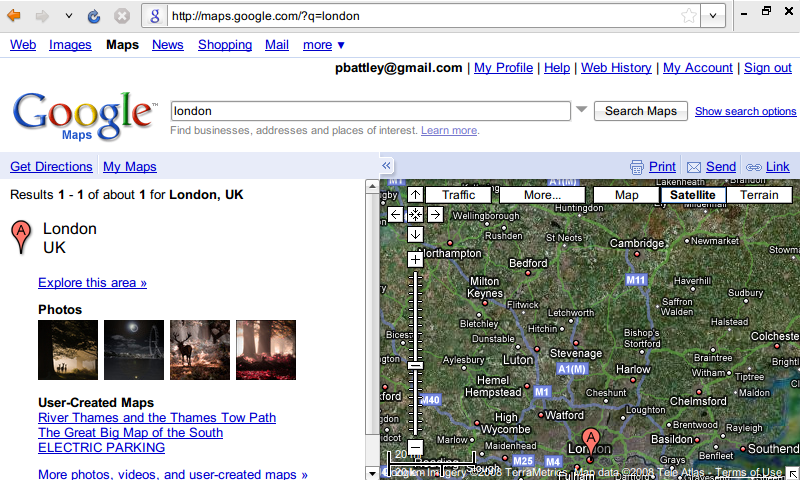Click the results panel scroll-down arrow
This screenshot has width=800, height=480.
pyautogui.click(x=372, y=473)
